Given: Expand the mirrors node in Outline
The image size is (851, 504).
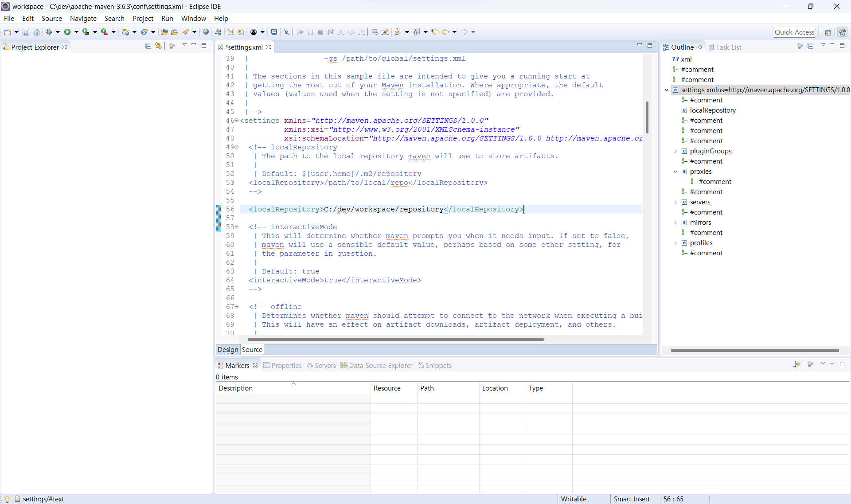Looking at the screenshot, I should (675, 223).
